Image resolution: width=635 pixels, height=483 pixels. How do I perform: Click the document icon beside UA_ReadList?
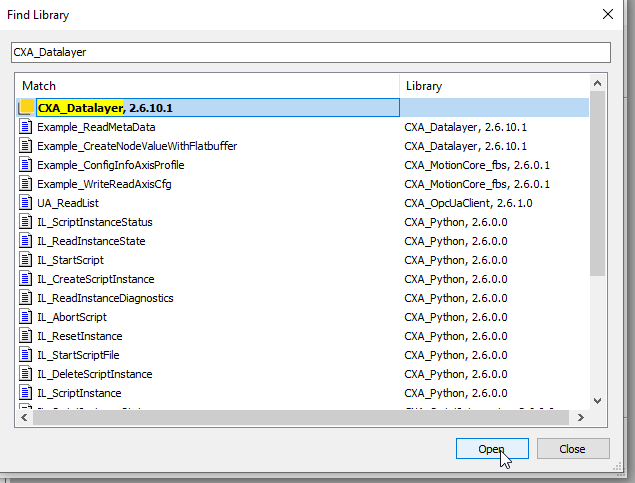pyautogui.click(x=26, y=203)
